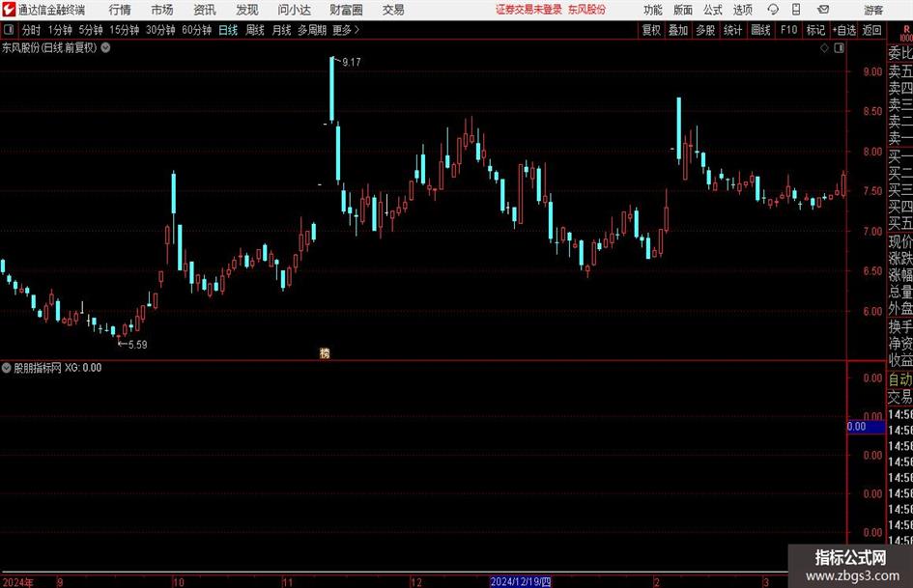913x588 pixels.
Task: Click the 总量 row in right panel
Action: pos(900,292)
